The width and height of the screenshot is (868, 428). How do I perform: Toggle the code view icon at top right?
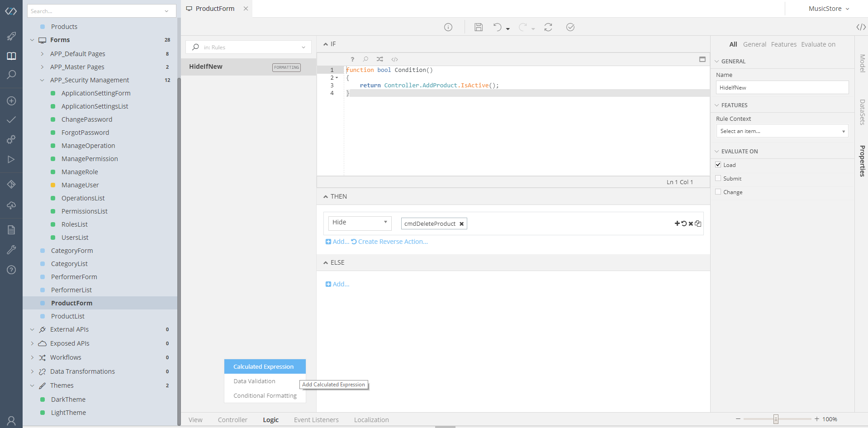pos(861,27)
